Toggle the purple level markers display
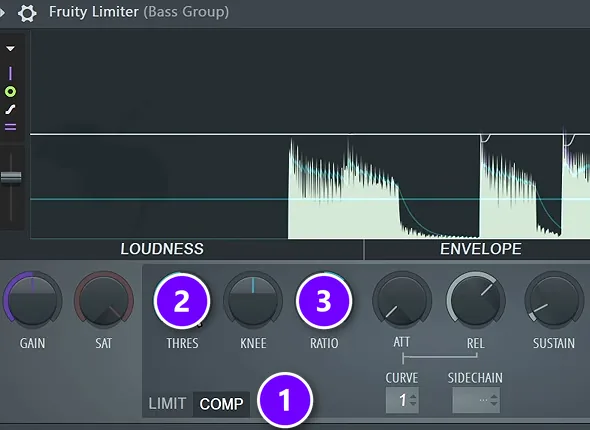Screen dimensions: 590x430 point(10,127)
